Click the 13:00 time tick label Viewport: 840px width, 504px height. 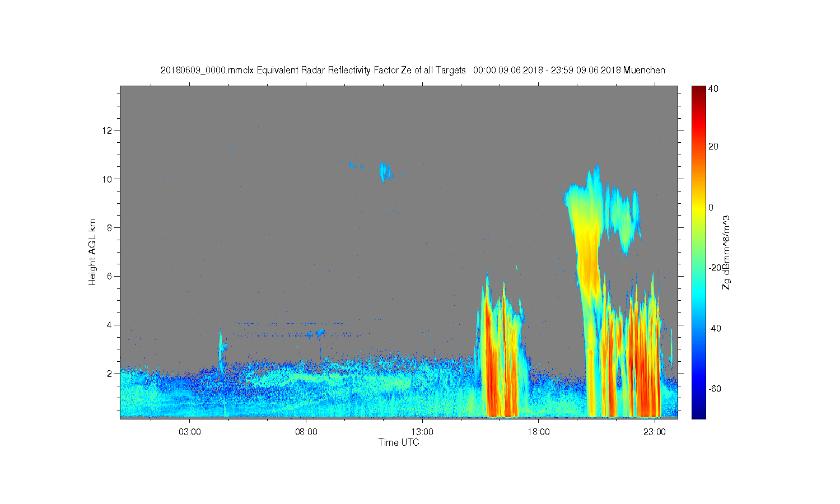click(422, 432)
